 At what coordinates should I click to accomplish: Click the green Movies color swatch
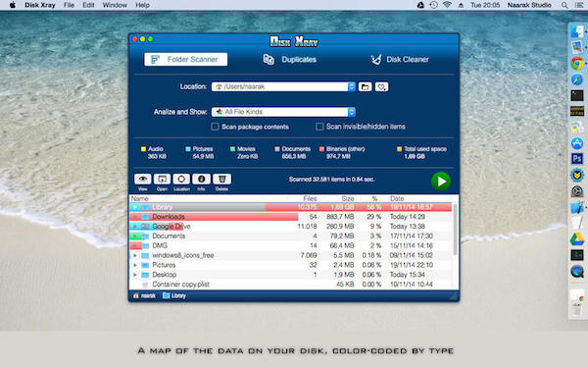click(x=232, y=149)
